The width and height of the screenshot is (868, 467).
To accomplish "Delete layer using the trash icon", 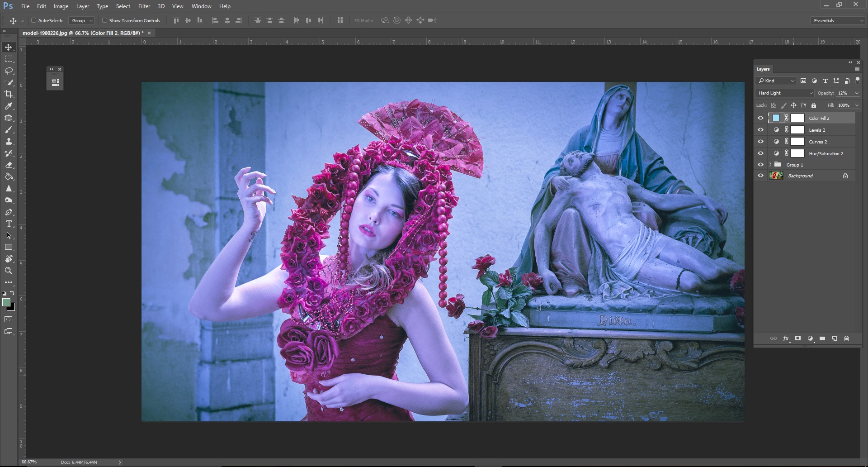I will coord(846,338).
